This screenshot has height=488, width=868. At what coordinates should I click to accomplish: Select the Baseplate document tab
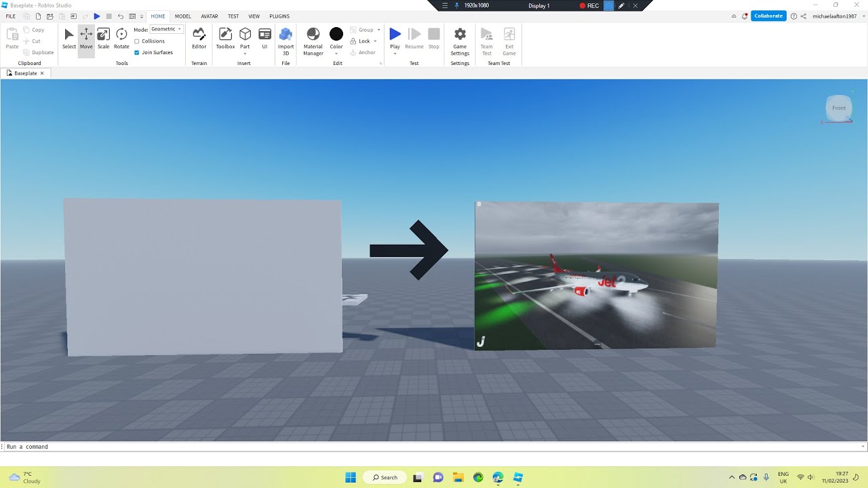[x=26, y=73]
